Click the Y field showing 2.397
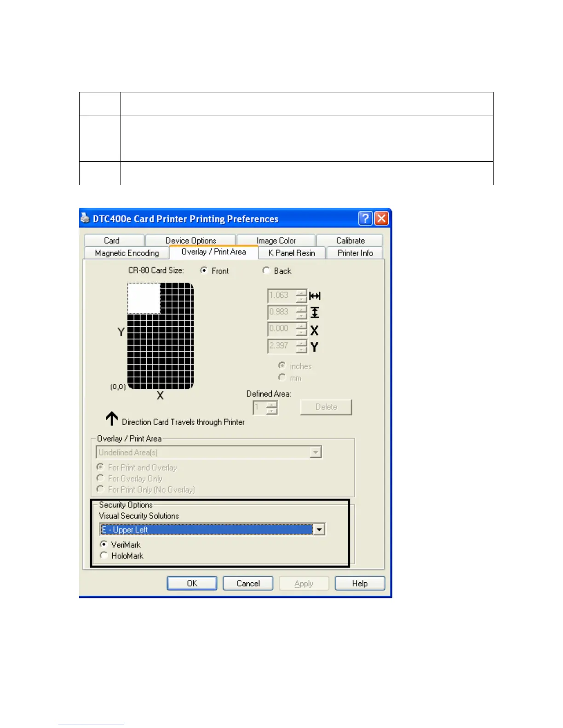This screenshot has height=728, width=563. pos(282,346)
